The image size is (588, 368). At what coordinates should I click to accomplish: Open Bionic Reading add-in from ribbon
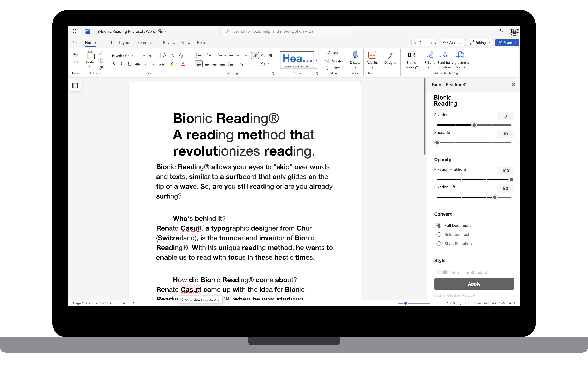(x=411, y=60)
